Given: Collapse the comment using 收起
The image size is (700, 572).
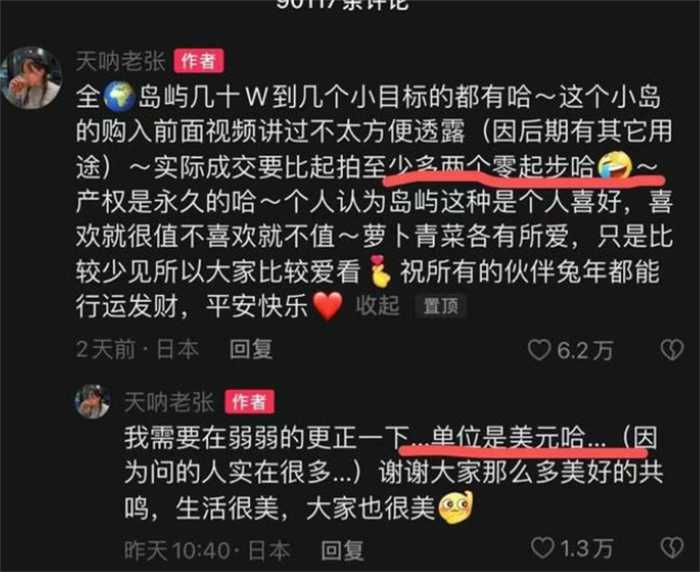Looking at the screenshot, I should point(377,306).
